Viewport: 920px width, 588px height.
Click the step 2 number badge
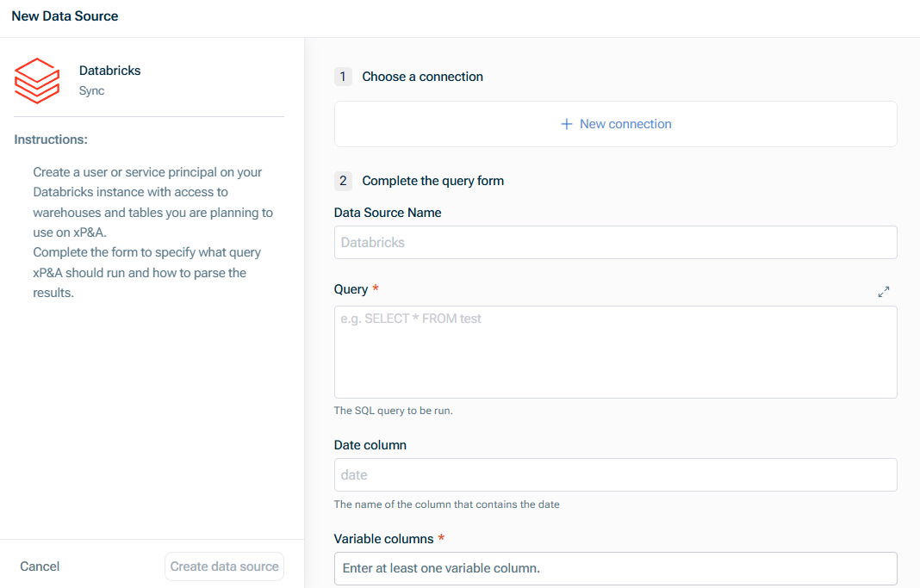click(343, 181)
